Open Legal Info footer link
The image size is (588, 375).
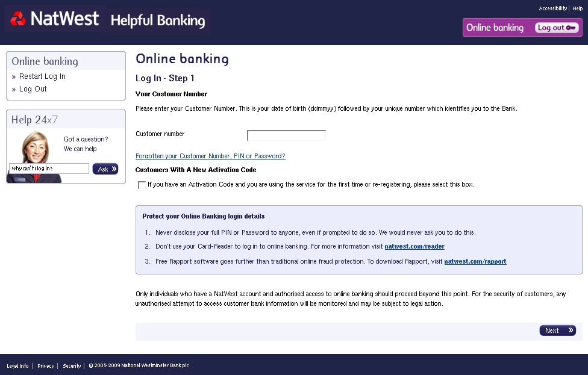17,366
